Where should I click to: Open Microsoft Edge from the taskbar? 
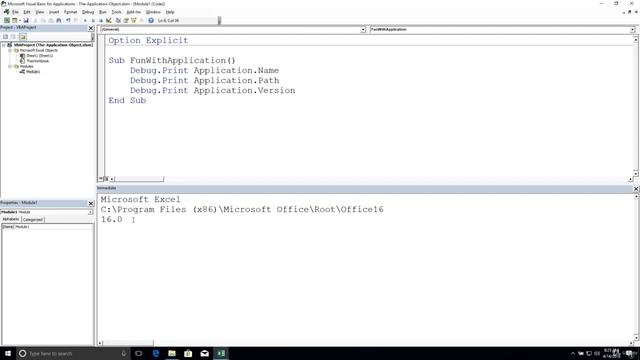[156, 353]
